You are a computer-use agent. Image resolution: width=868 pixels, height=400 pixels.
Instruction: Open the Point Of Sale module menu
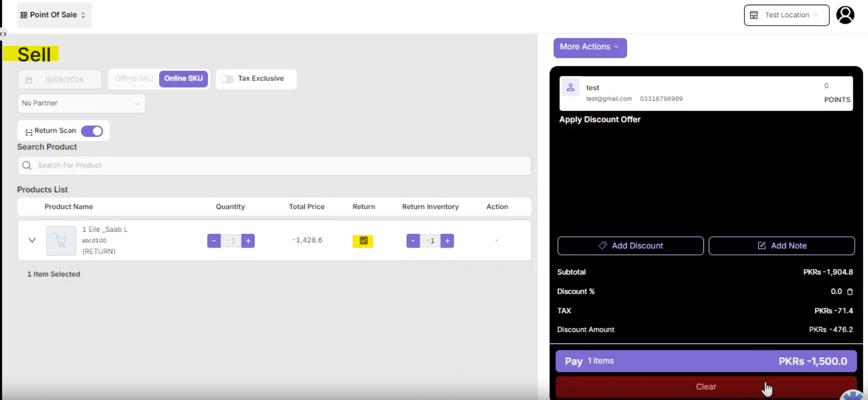pos(54,15)
